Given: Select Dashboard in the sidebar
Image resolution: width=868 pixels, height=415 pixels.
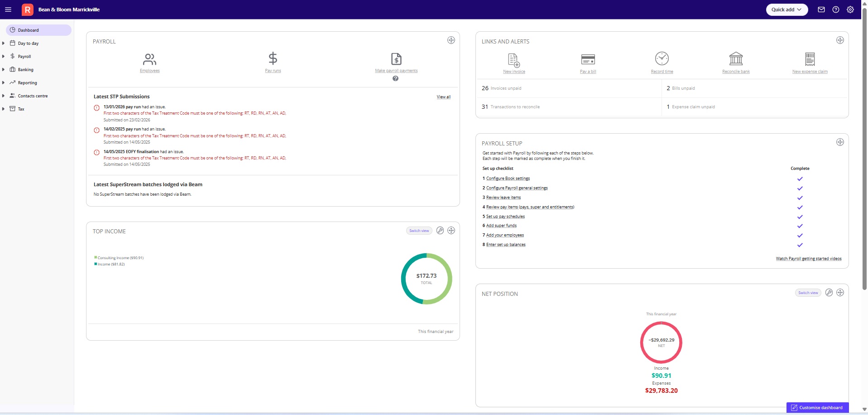Looking at the screenshot, I should (38, 30).
